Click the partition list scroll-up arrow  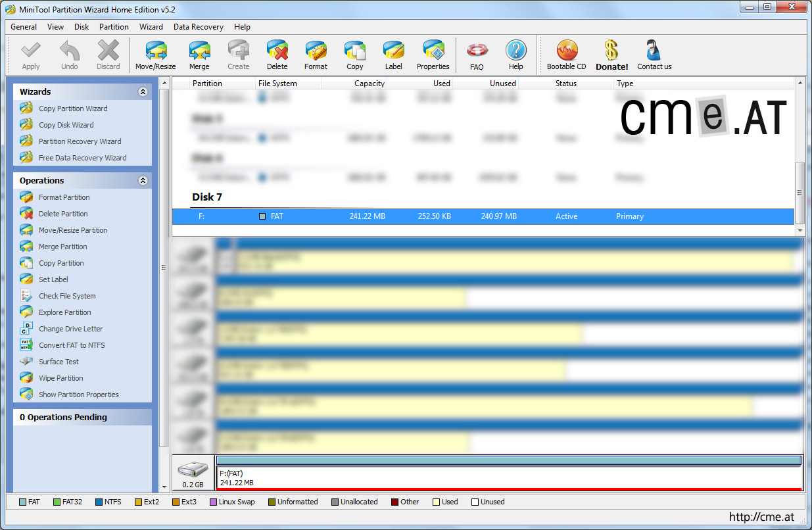[x=800, y=83]
